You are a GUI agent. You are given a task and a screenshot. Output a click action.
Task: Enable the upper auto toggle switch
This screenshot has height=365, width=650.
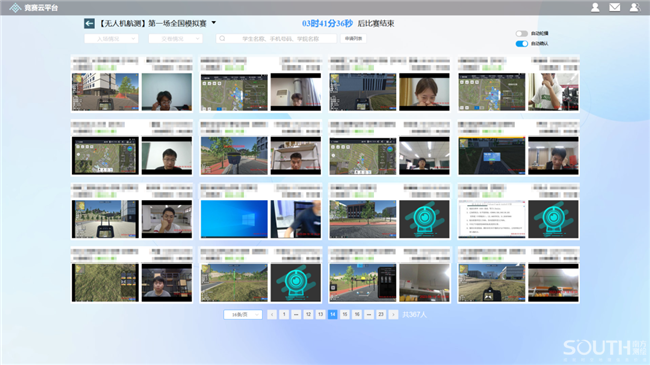coord(521,34)
